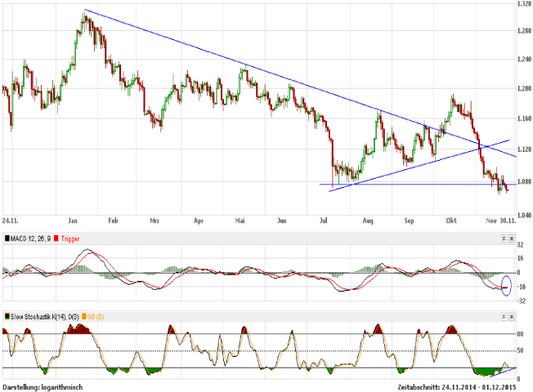Close the Slow Stochastik indicator panel
This screenshot has height=392, width=533.
(x=513, y=315)
